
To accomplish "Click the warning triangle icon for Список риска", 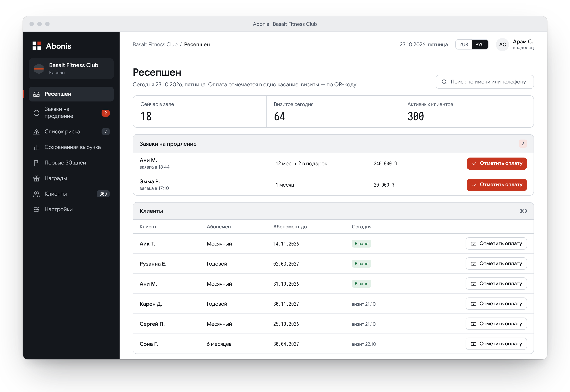I will click(36, 132).
